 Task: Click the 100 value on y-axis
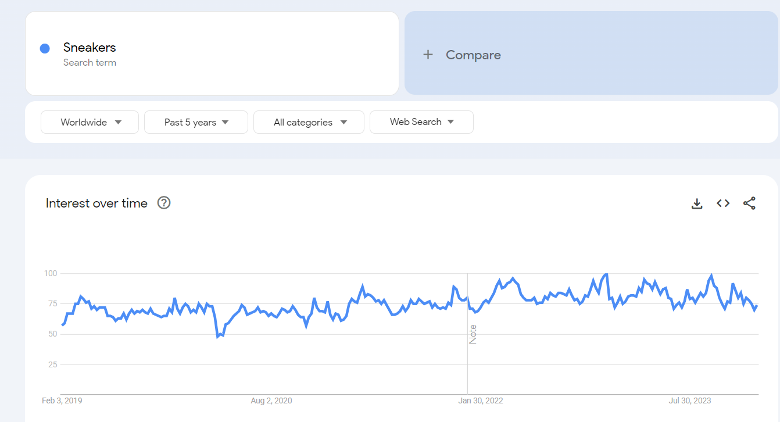(51, 273)
